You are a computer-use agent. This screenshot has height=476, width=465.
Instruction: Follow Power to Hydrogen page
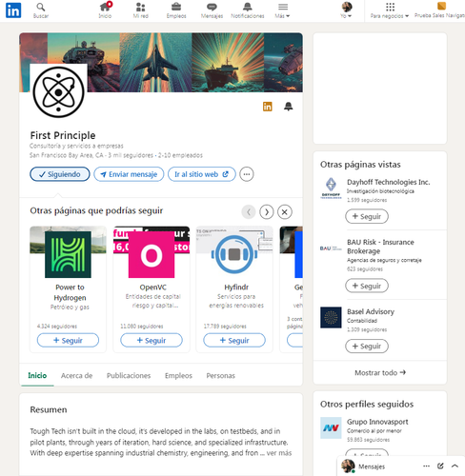[x=68, y=340]
